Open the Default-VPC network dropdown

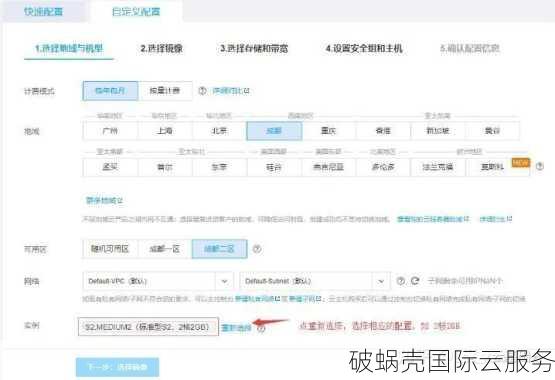158,281
